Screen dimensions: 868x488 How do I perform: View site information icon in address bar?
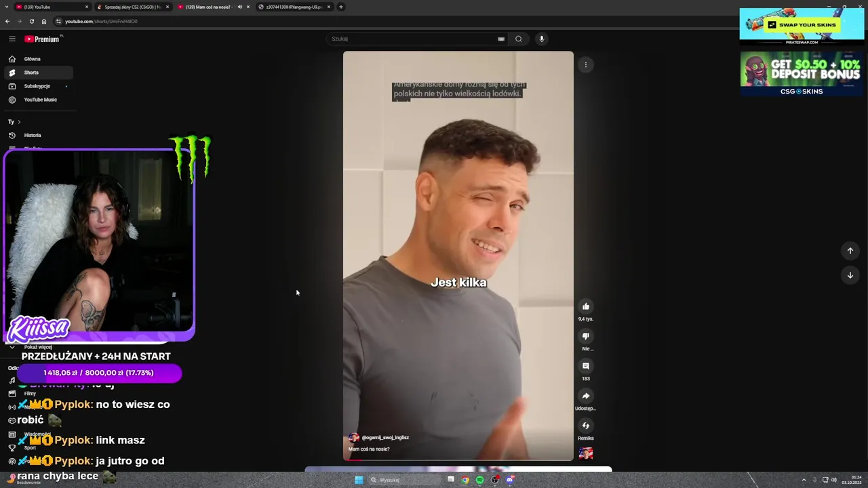(58, 21)
